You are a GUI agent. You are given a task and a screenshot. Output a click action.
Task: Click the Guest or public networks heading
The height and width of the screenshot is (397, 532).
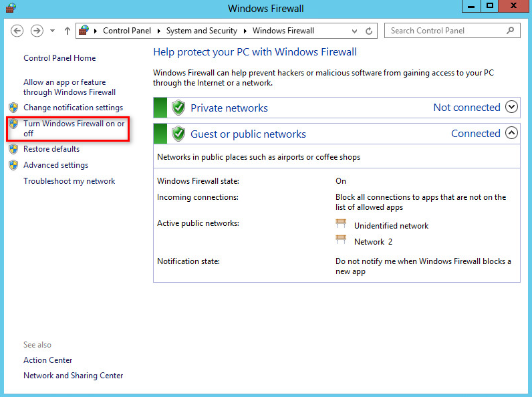pyautogui.click(x=248, y=134)
